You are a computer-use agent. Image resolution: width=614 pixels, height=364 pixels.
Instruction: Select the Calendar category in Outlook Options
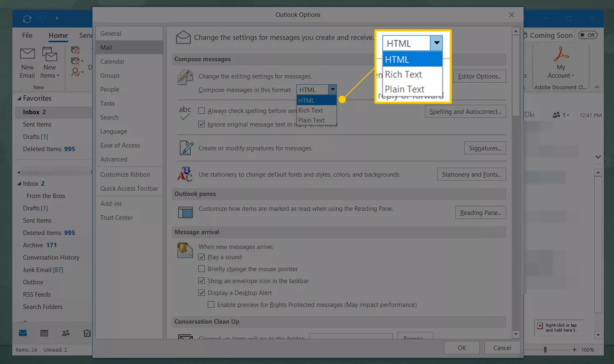[129, 61]
